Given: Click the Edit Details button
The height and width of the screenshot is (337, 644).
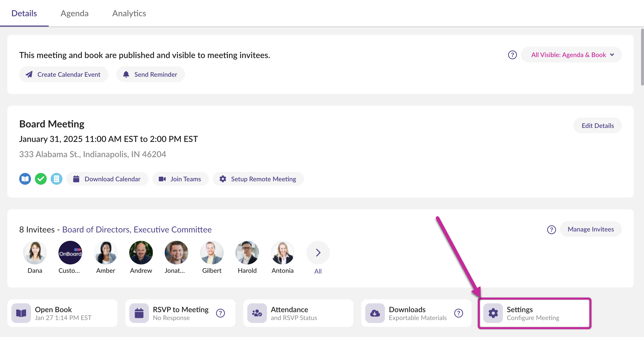Looking at the screenshot, I should pos(597,126).
